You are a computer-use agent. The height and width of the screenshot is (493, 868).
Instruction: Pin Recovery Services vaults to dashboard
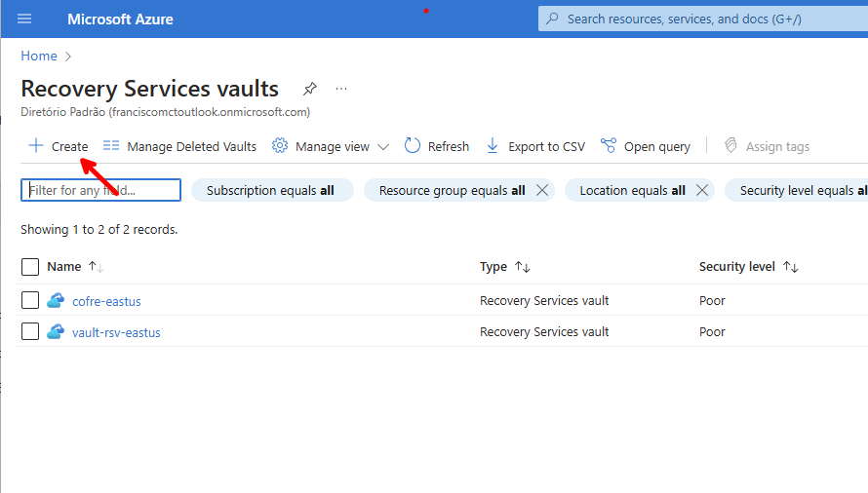point(309,89)
